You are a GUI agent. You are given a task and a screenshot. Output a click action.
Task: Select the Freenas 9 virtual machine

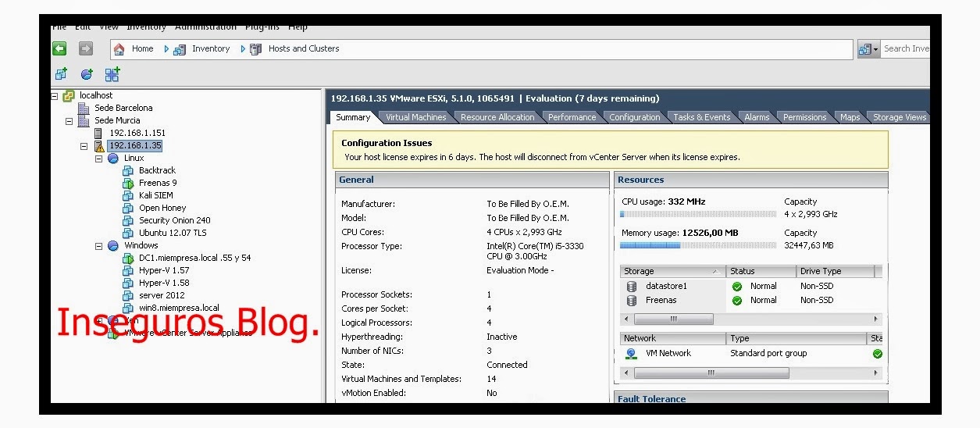click(x=158, y=183)
